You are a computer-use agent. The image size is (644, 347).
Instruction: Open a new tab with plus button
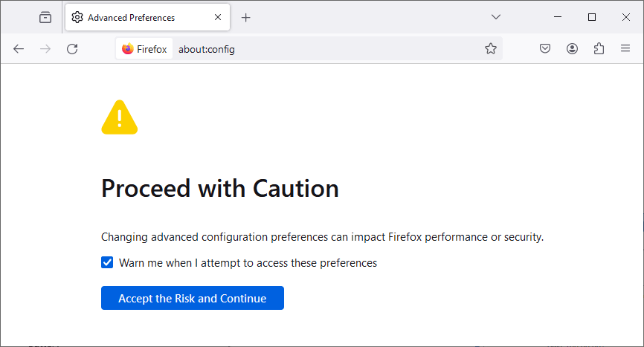pos(246,17)
